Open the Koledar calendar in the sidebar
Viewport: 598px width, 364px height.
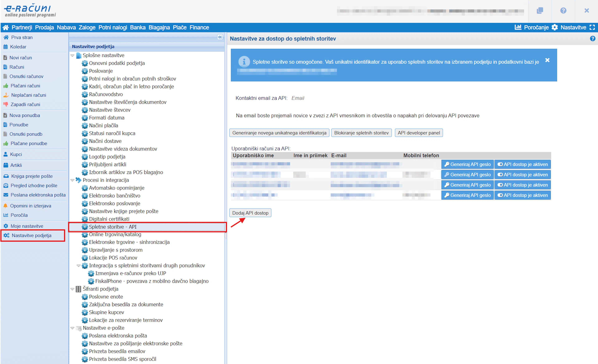tap(18, 47)
